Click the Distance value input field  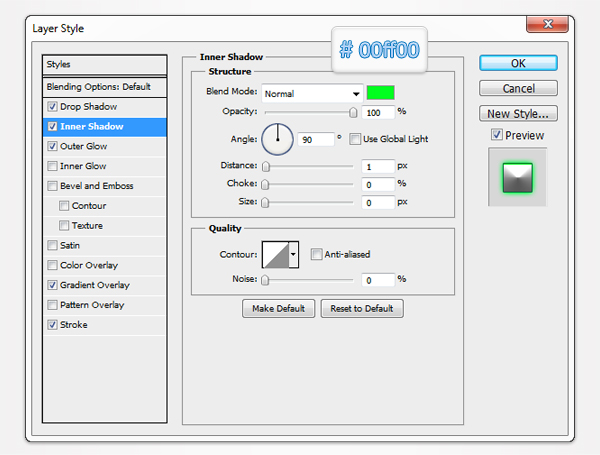379,166
